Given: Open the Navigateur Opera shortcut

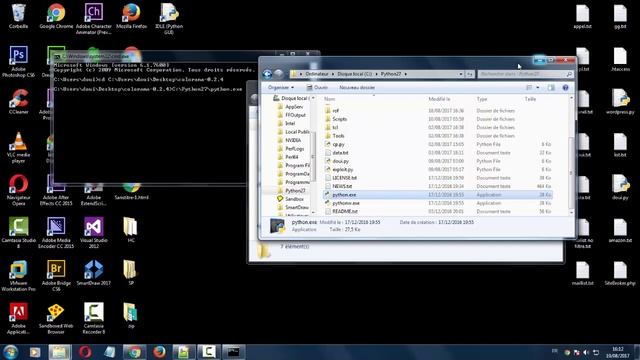Looking at the screenshot, I should pyautogui.click(x=18, y=190).
